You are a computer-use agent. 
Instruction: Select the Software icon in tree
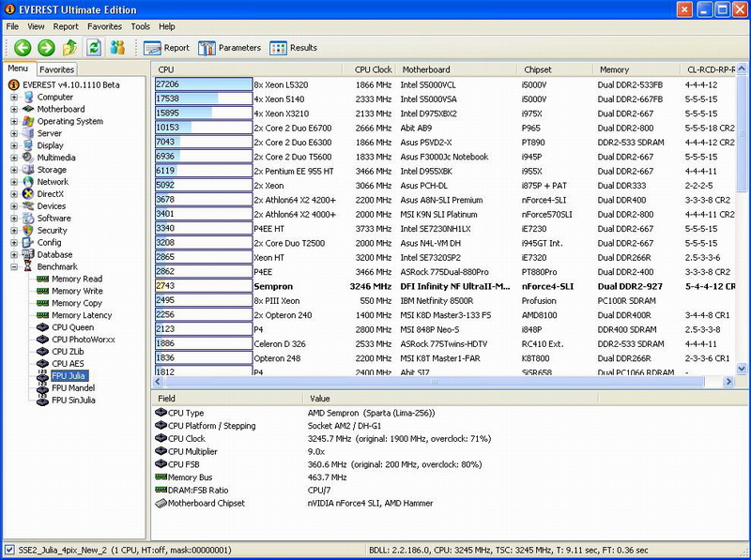click(x=28, y=219)
